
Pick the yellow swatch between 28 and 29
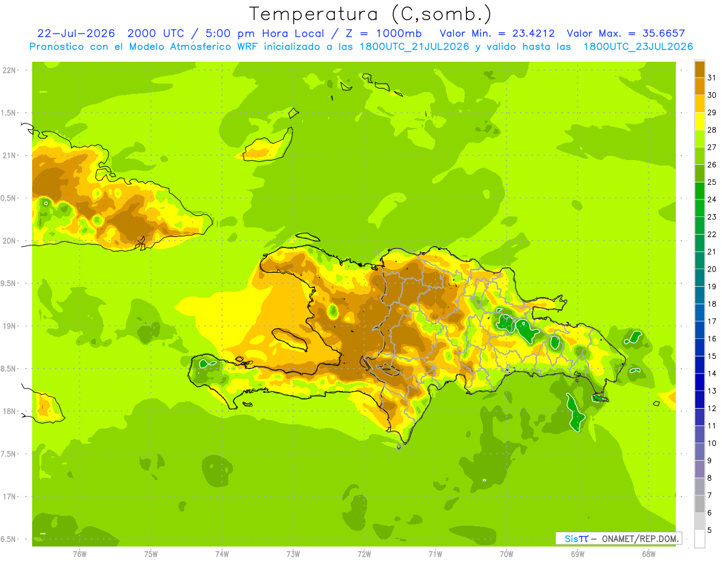click(x=699, y=121)
